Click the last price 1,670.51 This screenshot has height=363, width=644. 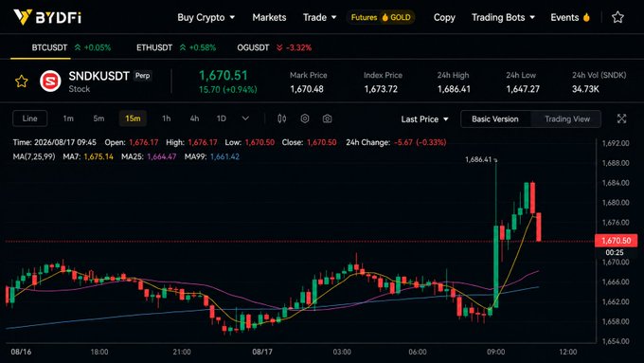pyautogui.click(x=223, y=75)
